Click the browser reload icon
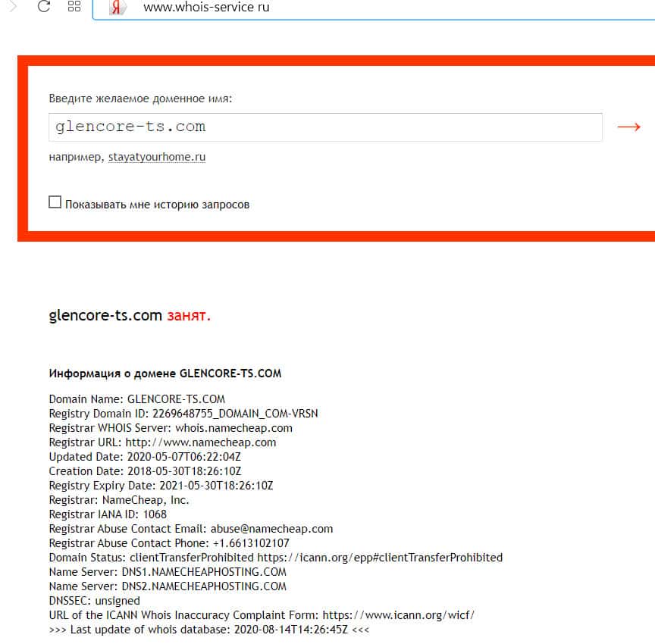This screenshot has width=655, height=644. pyautogui.click(x=44, y=6)
